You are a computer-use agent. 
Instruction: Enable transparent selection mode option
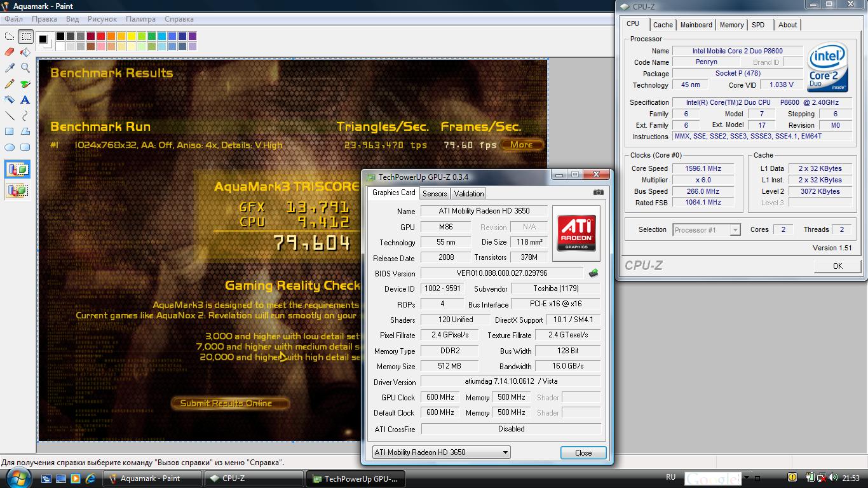(17, 190)
